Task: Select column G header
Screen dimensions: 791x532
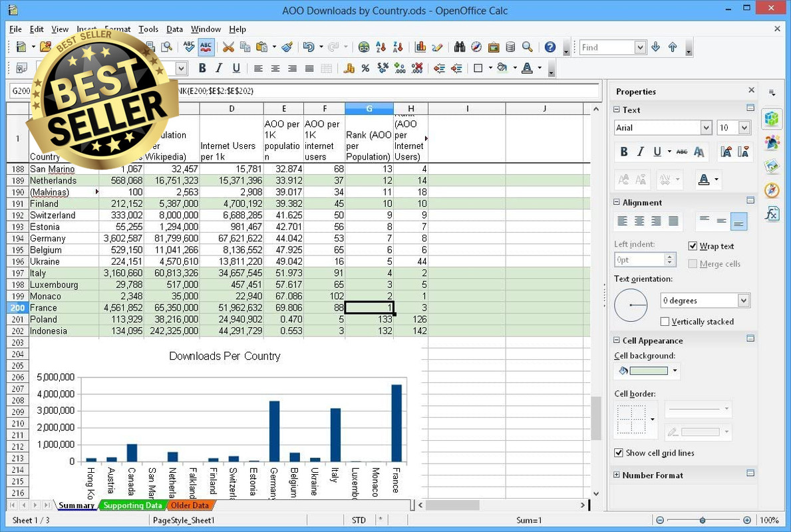Action: 369,108
